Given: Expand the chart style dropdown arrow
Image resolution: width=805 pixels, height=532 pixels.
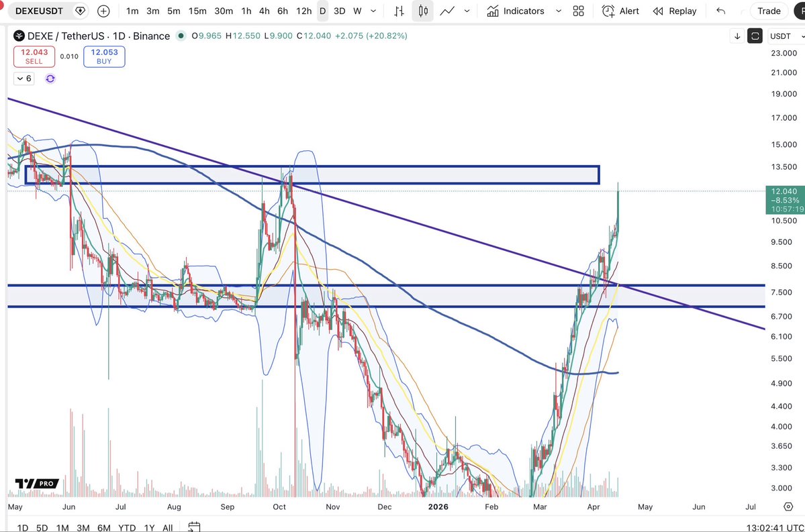Looking at the screenshot, I should click(x=467, y=11).
